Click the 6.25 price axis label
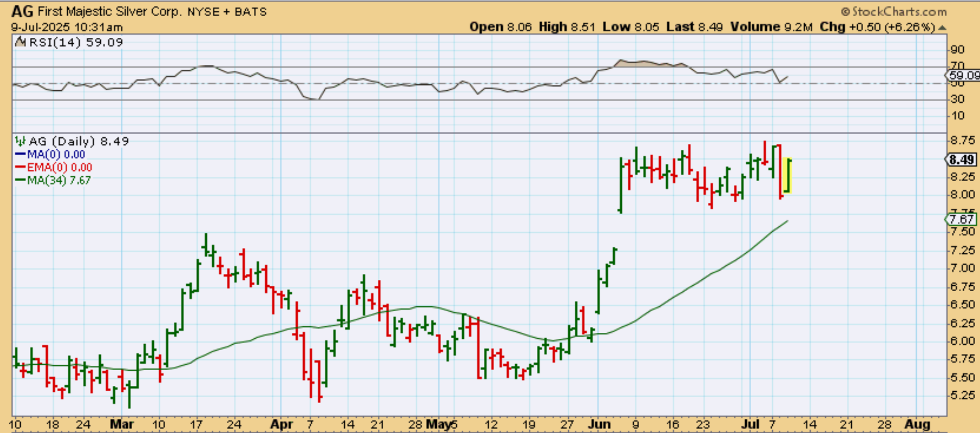Screen dimensions: 980x433 coord(962,323)
